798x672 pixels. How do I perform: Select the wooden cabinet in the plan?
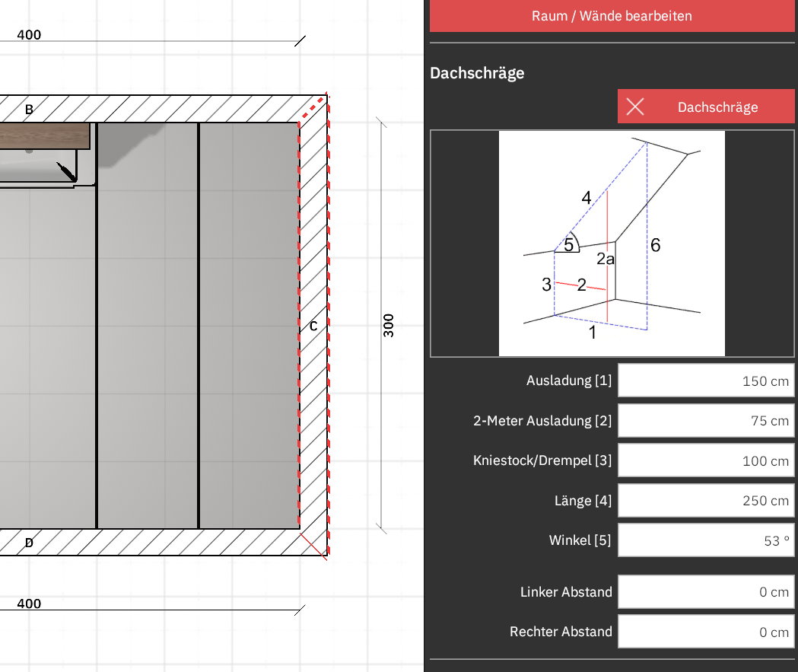tap(45, 136)
